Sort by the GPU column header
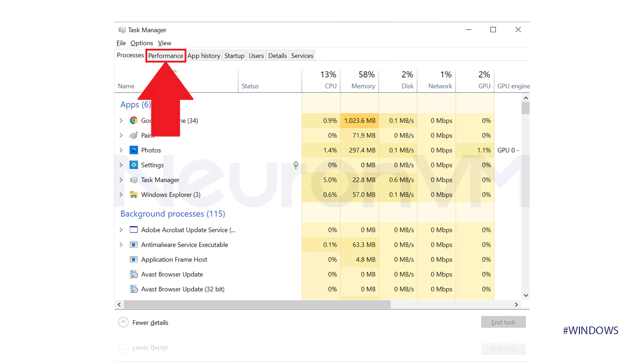The image size is (644, 362). (x=475, y=81)
